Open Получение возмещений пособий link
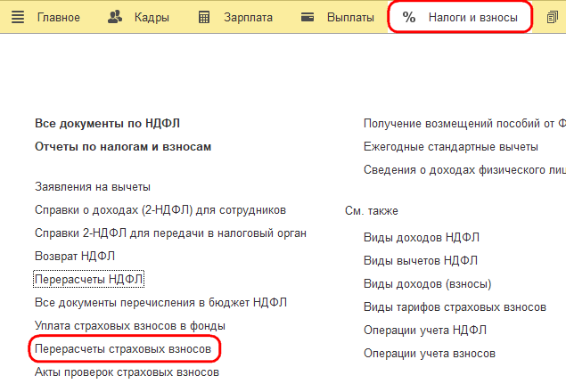 464,124
